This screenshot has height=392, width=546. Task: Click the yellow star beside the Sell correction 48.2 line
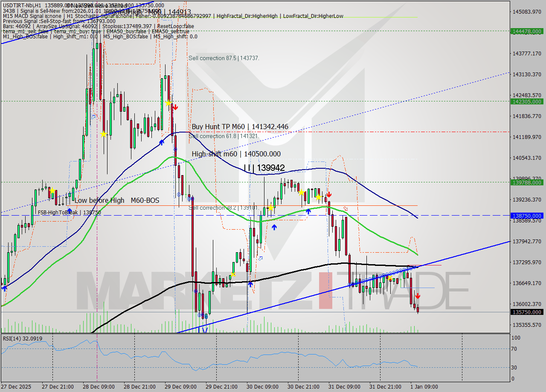[x=270, y=208]
